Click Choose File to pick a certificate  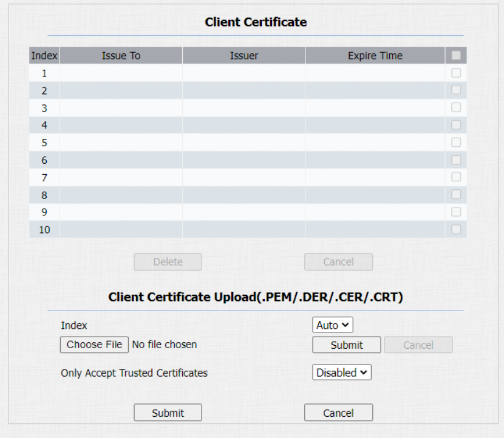pyautogui.click(x=94, y=345)
